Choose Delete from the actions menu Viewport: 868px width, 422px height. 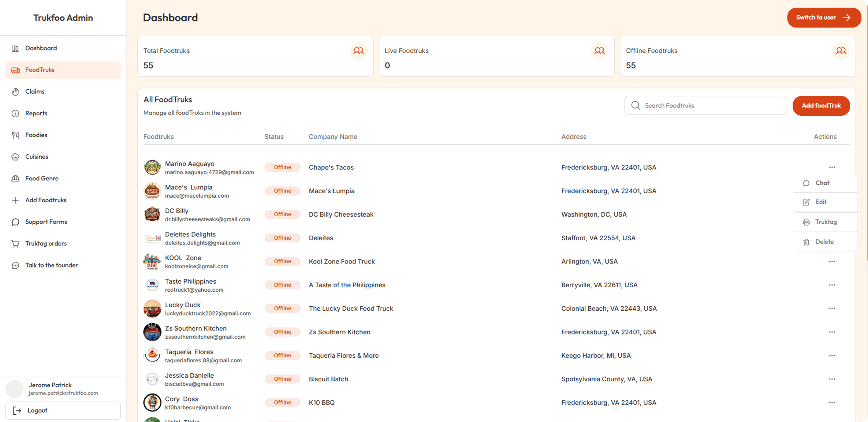click(825, 242)
